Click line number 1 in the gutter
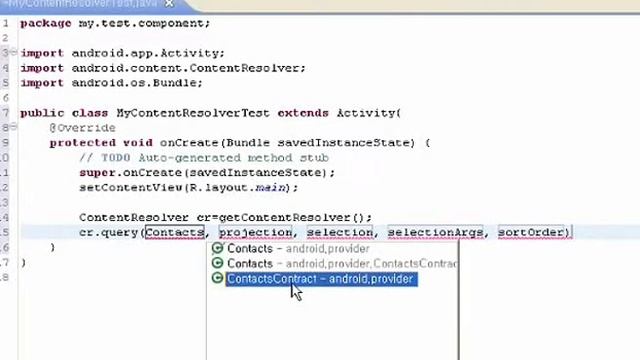This screenshot has height=360, width=640. [x=6, y=23]
